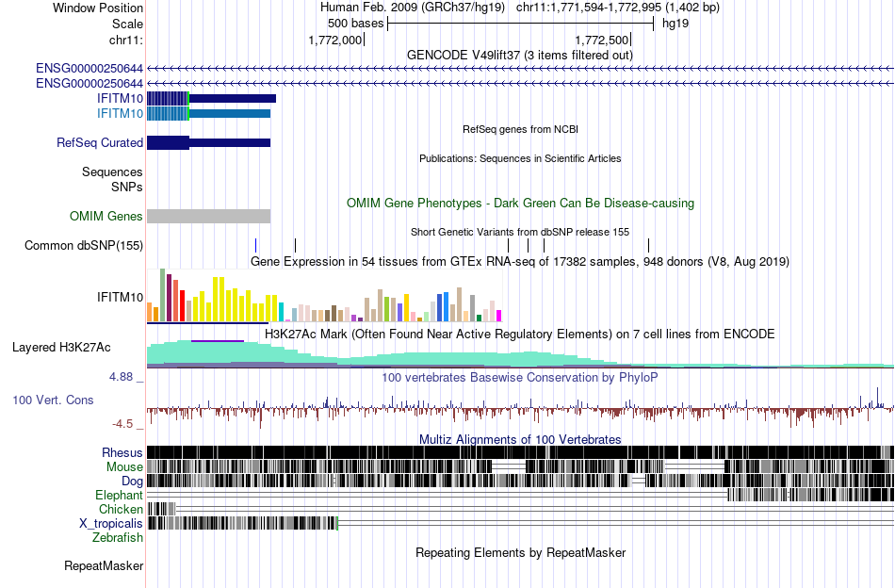Image resolution: width=895 pixels, height=588 pixels.
Task: Open RefSeq genes from NCBI title
Action: [520, 129]
